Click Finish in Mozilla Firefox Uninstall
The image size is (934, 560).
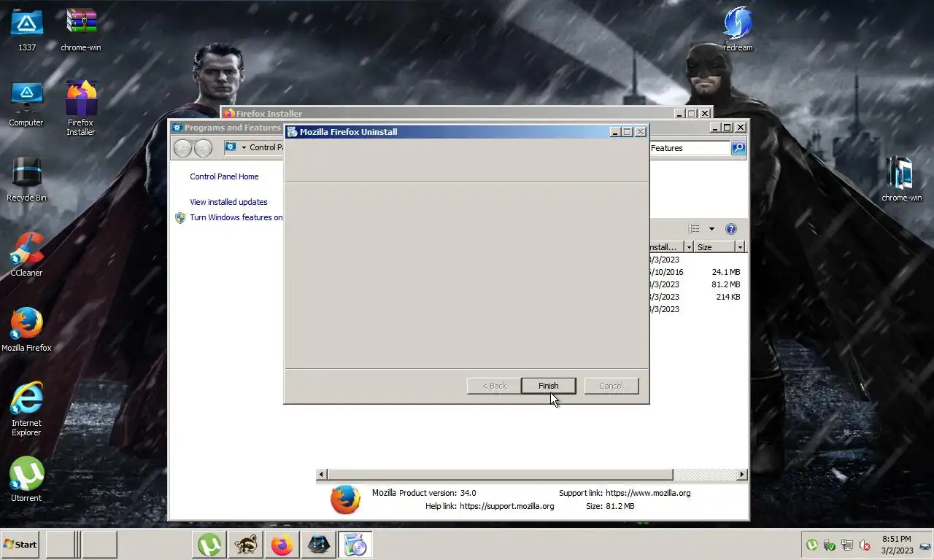[x=548, y=386]
